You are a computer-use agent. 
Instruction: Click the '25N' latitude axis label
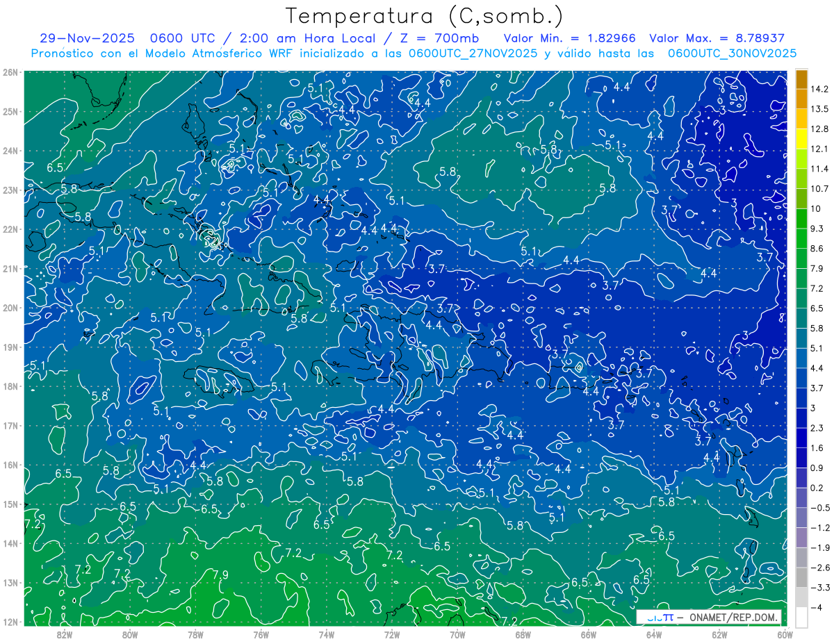pyautogui.click(x=10, y=111)
